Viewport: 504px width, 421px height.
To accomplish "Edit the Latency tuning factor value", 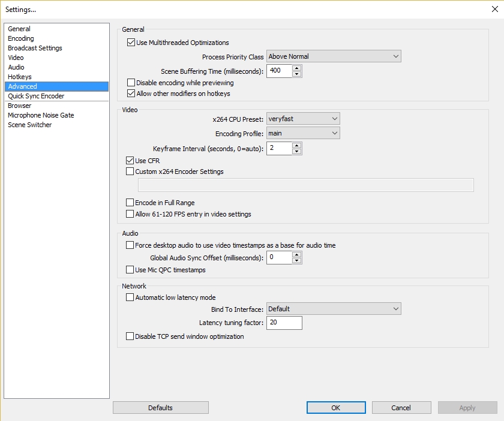I will click(x=284, y=323).
